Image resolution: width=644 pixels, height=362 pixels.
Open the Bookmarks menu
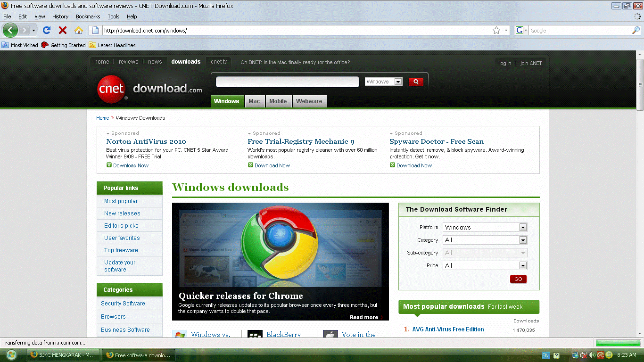[88, 16]
